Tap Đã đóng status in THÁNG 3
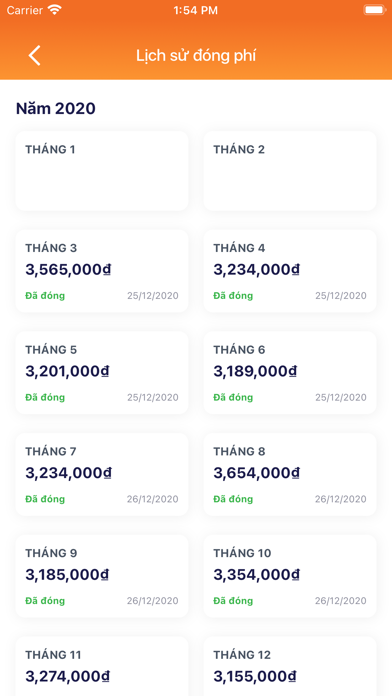 (x=45, y=296)
